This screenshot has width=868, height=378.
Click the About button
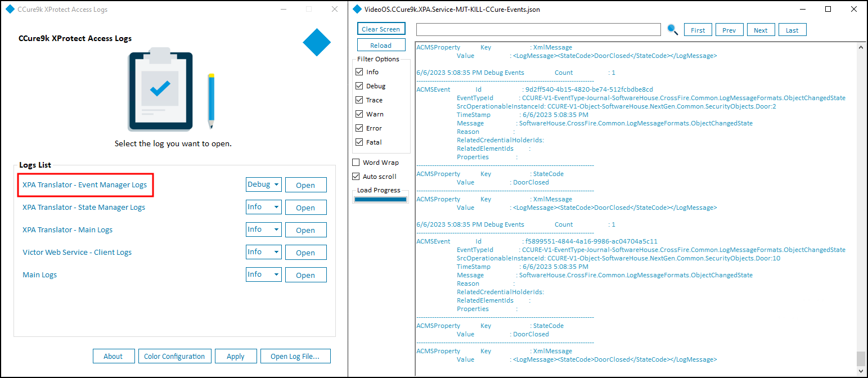click(113, 356)
